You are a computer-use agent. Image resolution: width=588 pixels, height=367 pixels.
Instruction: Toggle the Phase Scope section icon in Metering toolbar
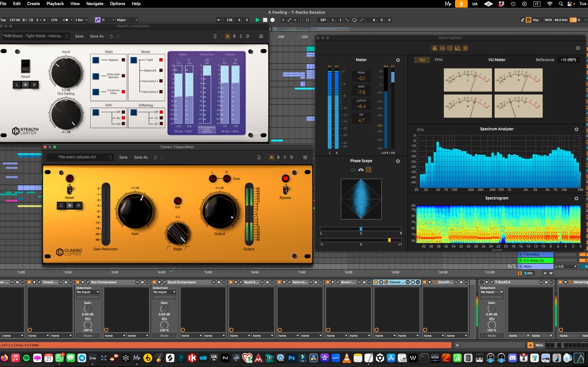(x=450, y=48)
